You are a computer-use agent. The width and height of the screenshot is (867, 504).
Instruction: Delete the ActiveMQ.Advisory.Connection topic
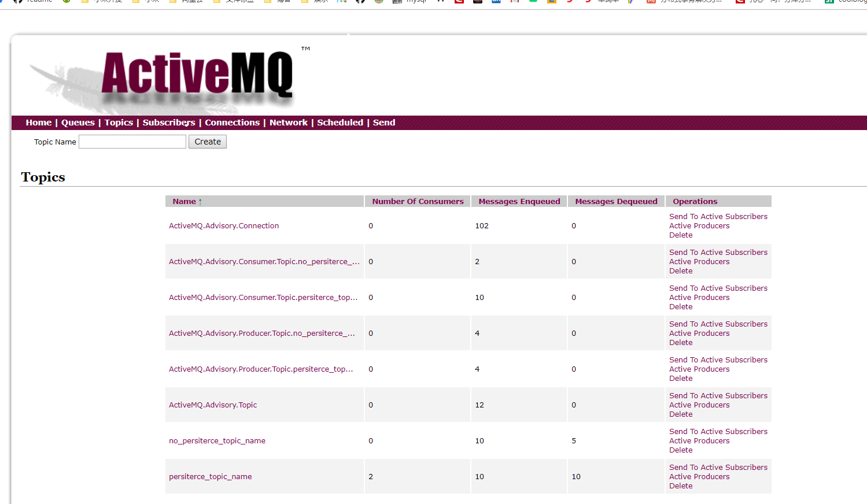tap(681, 235)
